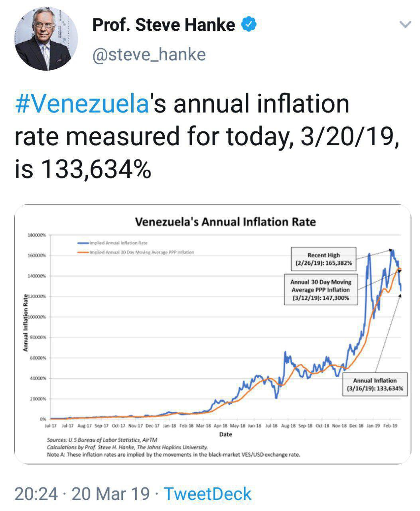Click the Recent High annotation box
The height and width of the screenshot is (511, 420).
(x=323, y=259)
